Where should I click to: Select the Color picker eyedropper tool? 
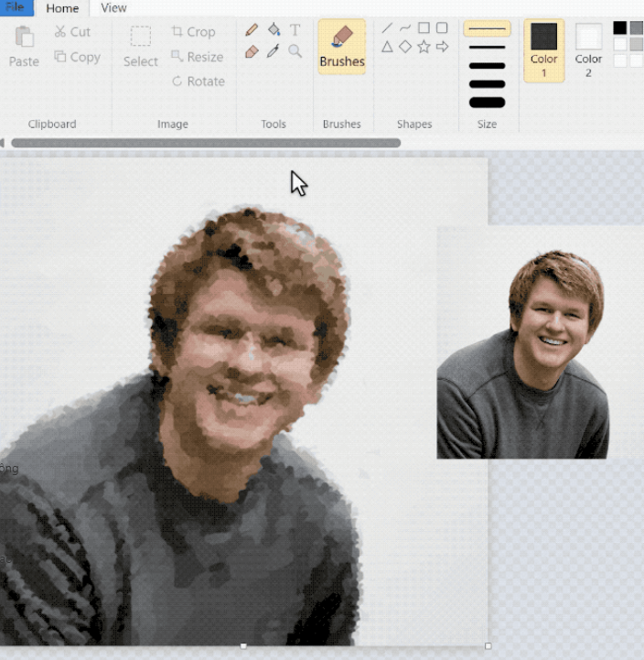274,51
